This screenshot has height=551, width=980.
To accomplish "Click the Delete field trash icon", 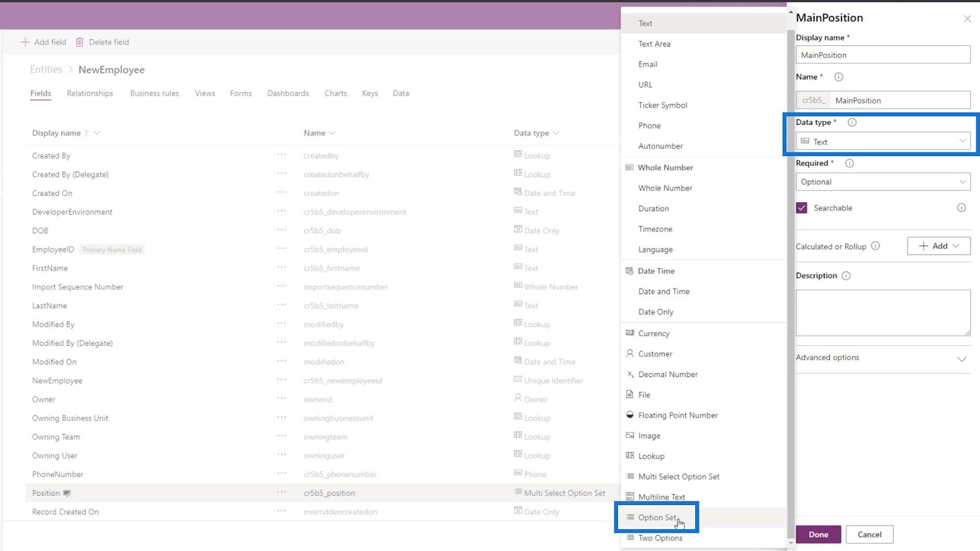I will 80,42.
